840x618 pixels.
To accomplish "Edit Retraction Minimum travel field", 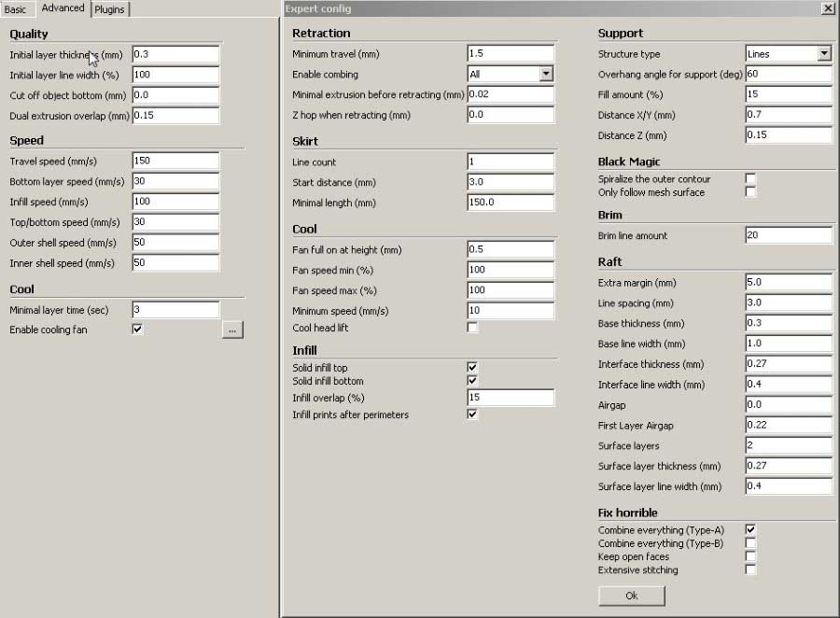I will point(511,53).
